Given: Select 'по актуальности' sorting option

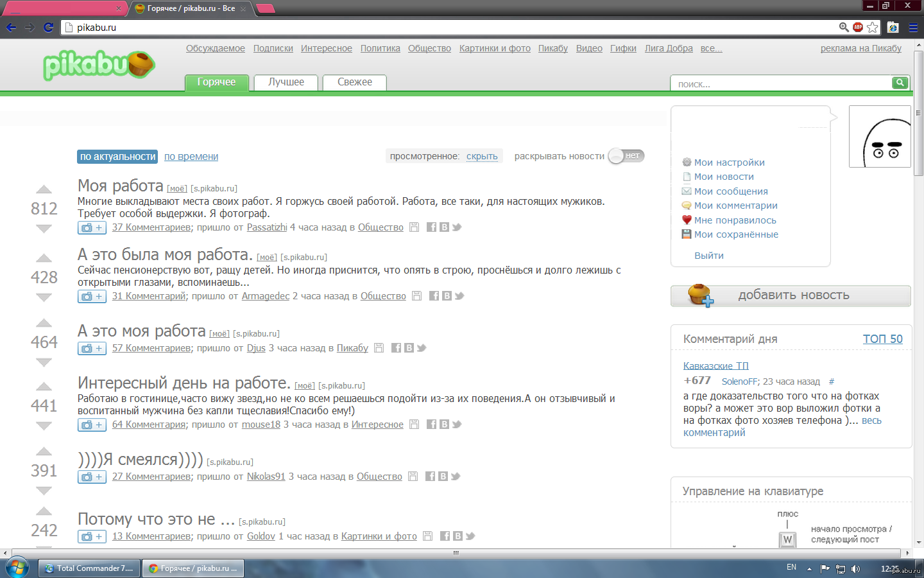Looking at the screenshot, I should tap(117, 157).
